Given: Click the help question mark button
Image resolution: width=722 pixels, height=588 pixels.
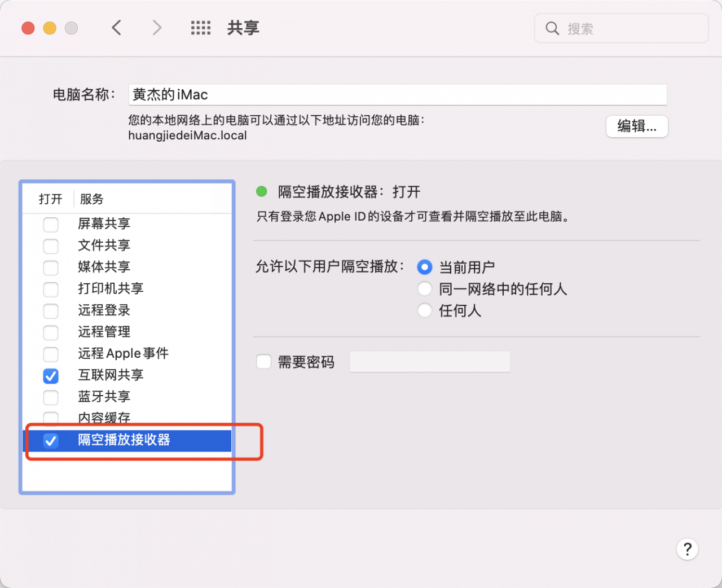Looking at the screenshot, I should [x=687, y=549].
